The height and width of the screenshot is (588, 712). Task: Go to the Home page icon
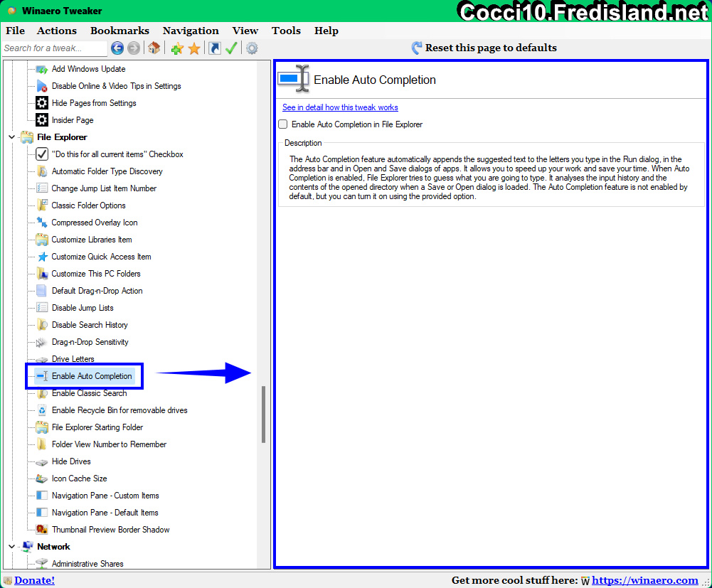154,48
